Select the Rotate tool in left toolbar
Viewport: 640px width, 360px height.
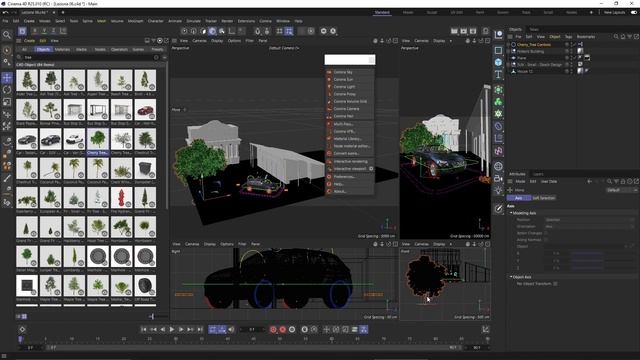[7, 90]
